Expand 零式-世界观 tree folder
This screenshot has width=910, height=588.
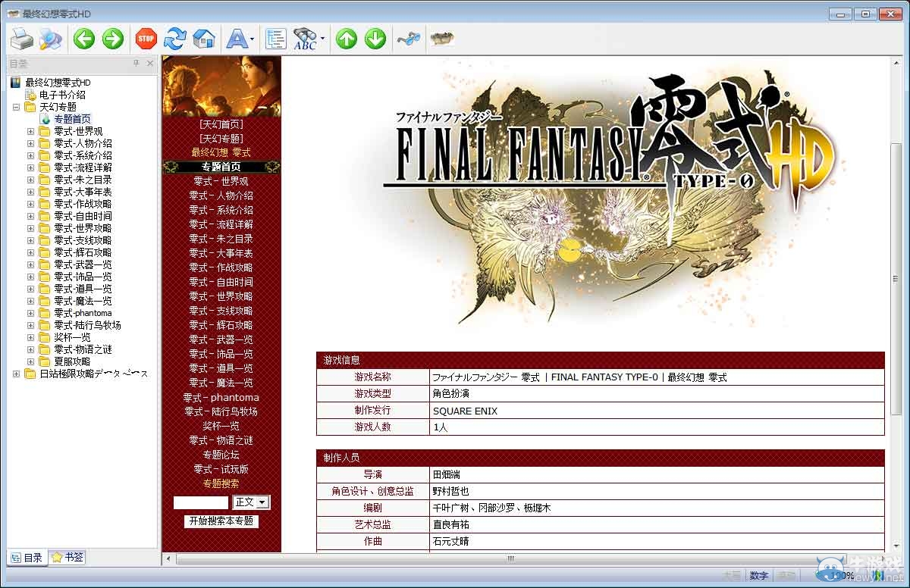tap(30, 131)
